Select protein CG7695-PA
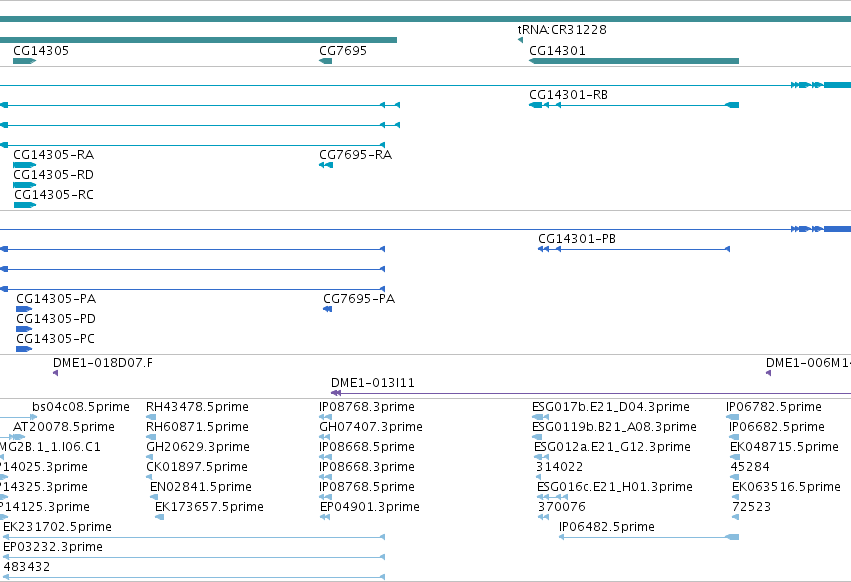This screenshot has width=851, height=582. [x=359, y=299]
